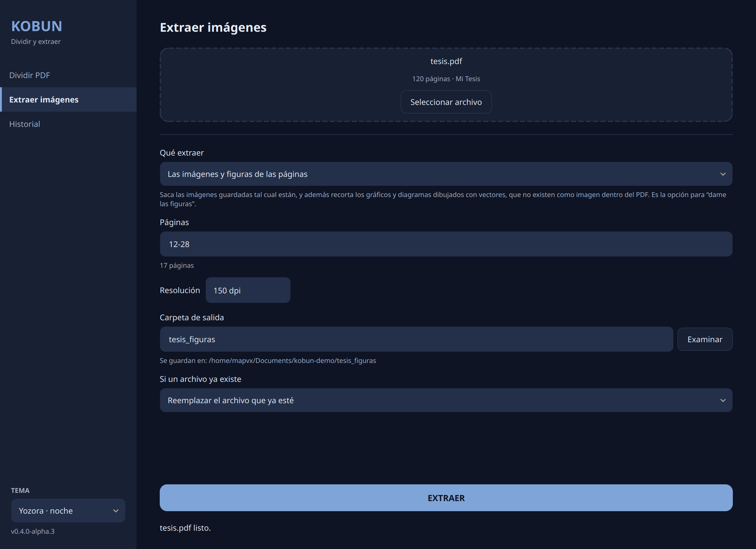Click the 120 páginas · Mi Tesis info text

point(446,79)
